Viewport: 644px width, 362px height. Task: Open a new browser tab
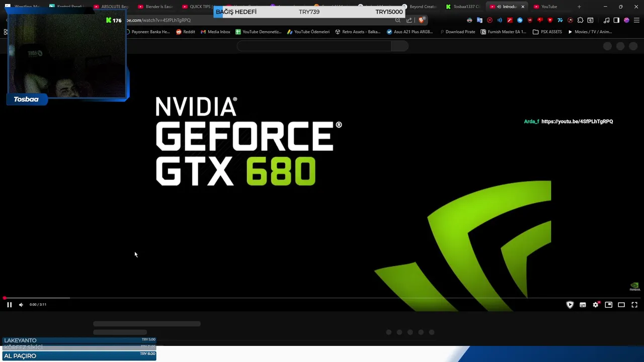pyautogui.click(x=579, y=7)
